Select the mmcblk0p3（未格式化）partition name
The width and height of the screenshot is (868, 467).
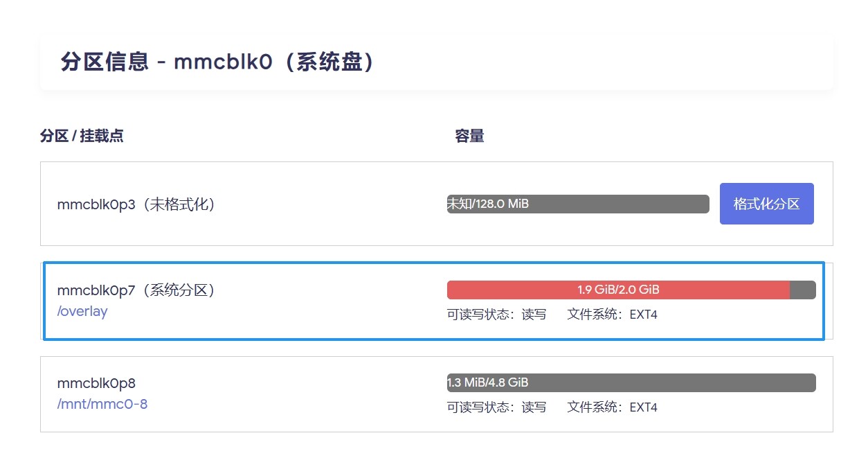[x=136, y=204]
